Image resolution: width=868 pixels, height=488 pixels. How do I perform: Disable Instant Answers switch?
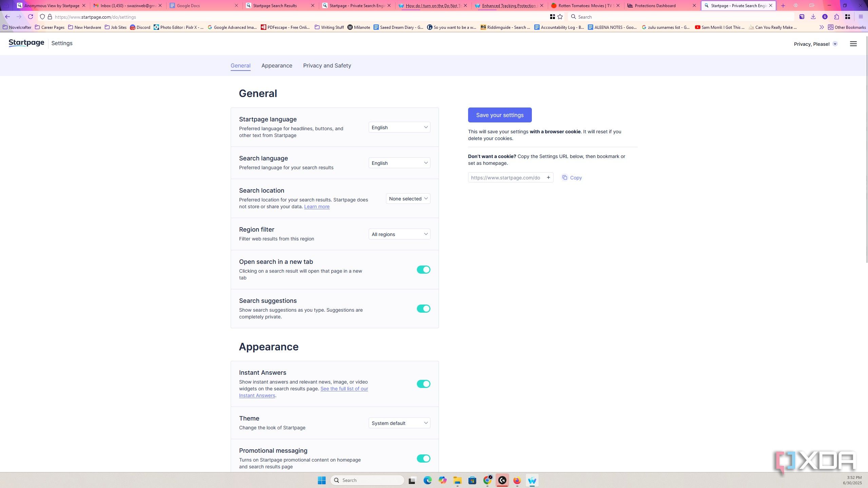pos(423,384)
